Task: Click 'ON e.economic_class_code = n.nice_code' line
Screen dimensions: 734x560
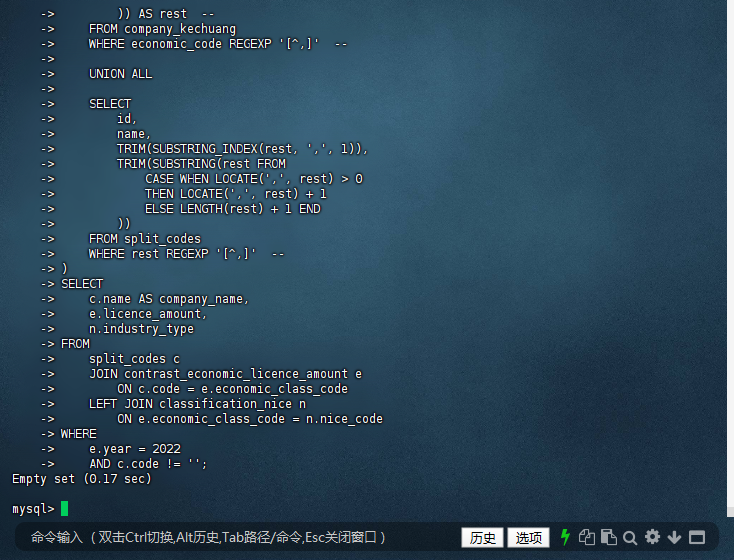Action: [250, 419]
